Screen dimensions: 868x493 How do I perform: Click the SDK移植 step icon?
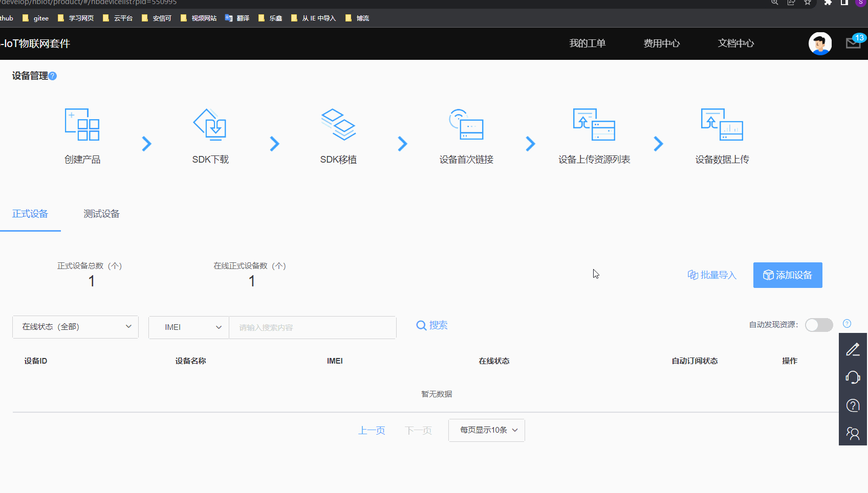[x=338, y=124]
